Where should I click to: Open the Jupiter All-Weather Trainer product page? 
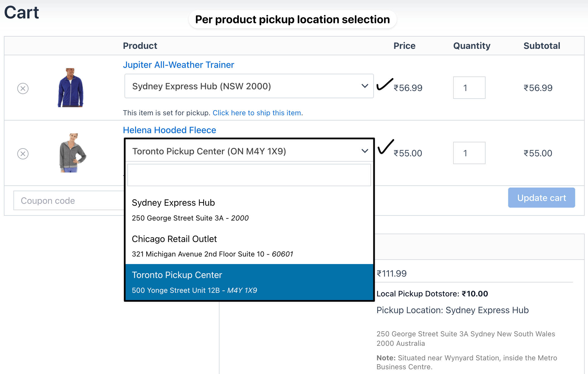coord(178,64)
